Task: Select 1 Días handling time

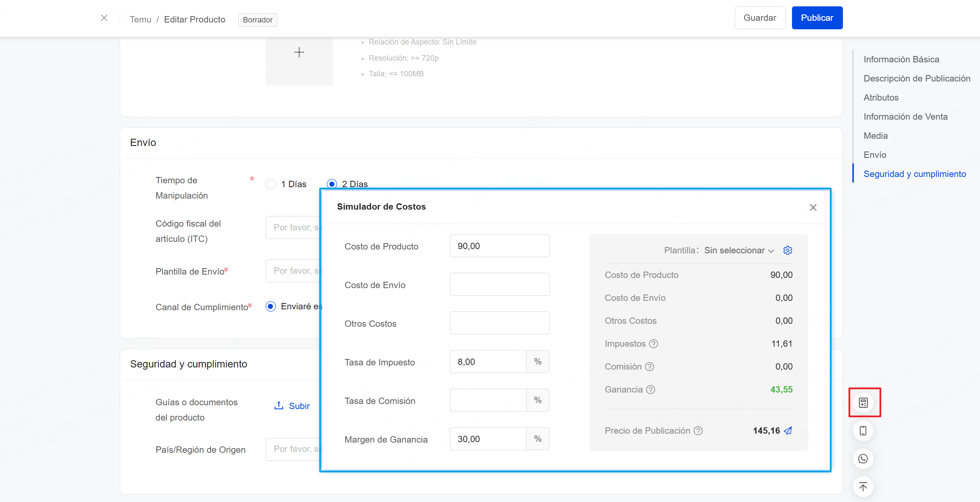Action: pyautogui.click(x=271, y=184)
